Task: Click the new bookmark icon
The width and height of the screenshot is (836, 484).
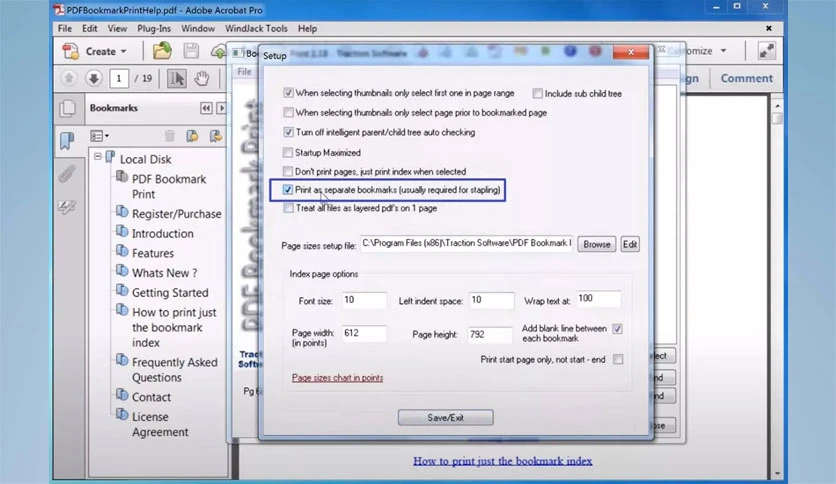Action: coord(192,136)
